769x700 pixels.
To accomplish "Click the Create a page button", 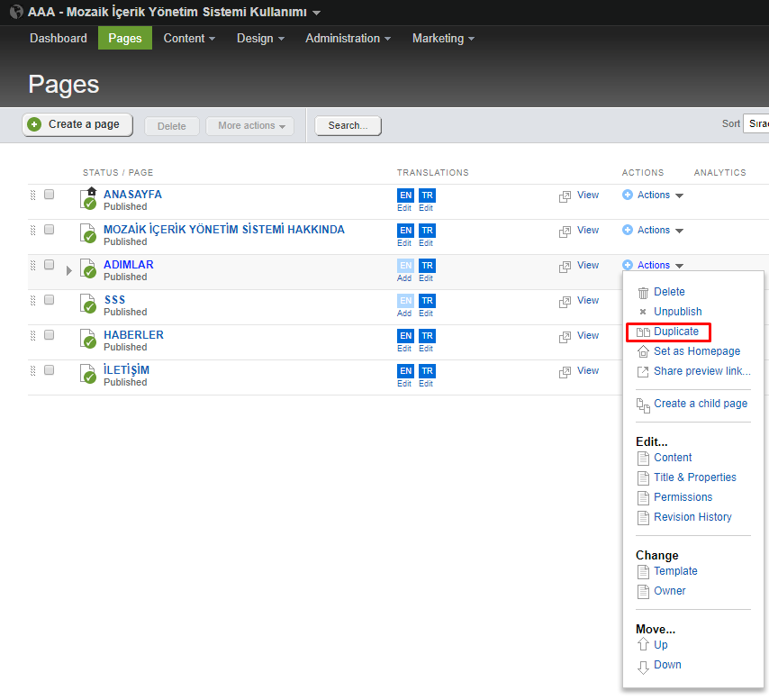I will click(x=77, y=125).
